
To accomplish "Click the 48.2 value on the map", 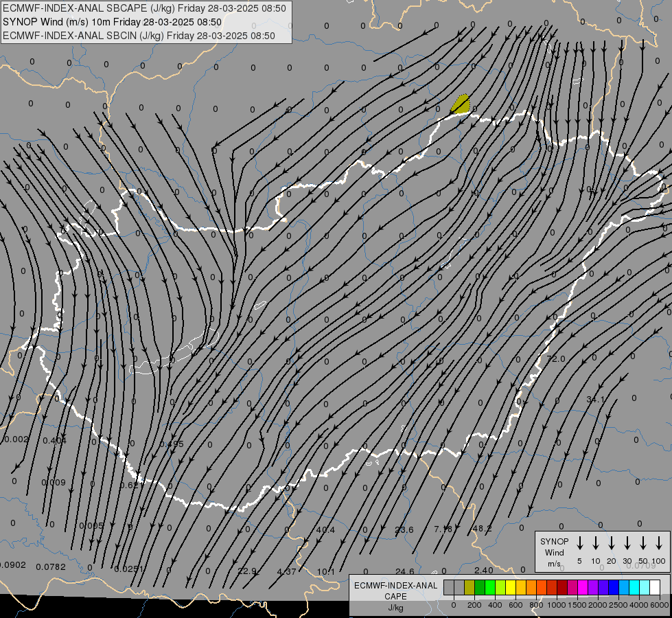I will [x=482, y=528].
